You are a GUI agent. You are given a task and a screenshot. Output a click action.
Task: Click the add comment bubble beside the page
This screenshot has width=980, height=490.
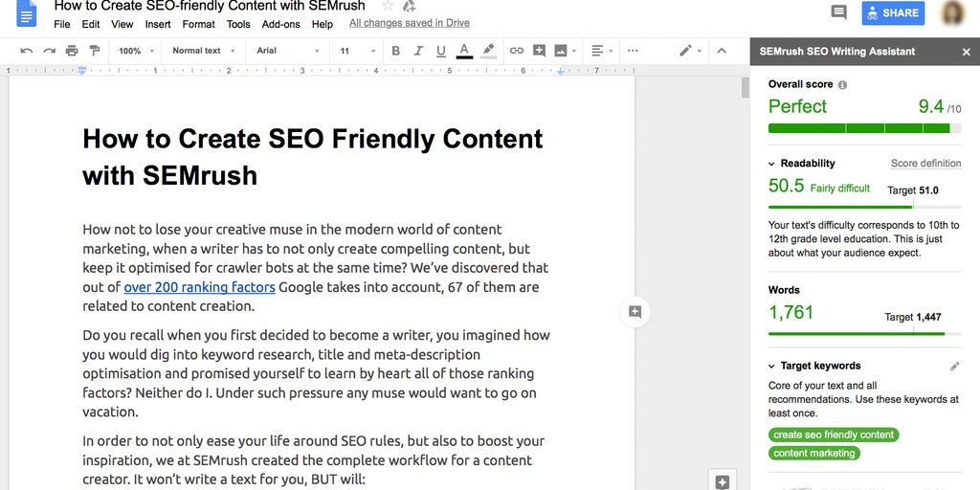pos(635,312)
